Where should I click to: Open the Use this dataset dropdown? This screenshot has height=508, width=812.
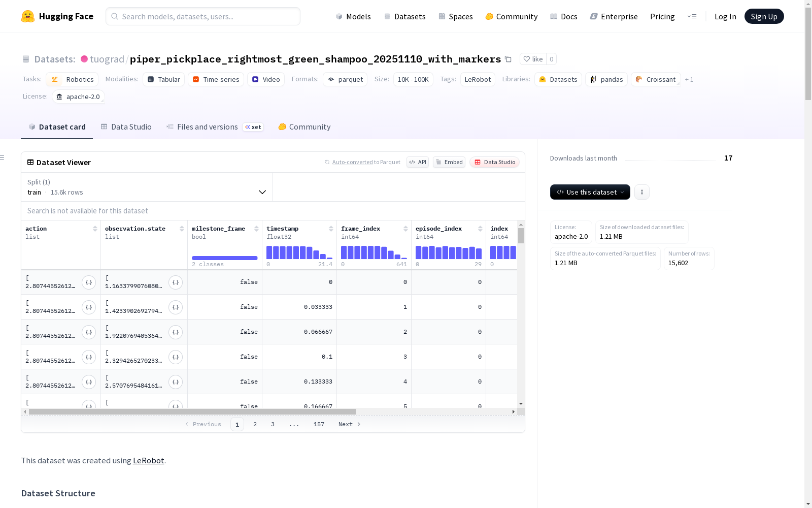(590, 192)
